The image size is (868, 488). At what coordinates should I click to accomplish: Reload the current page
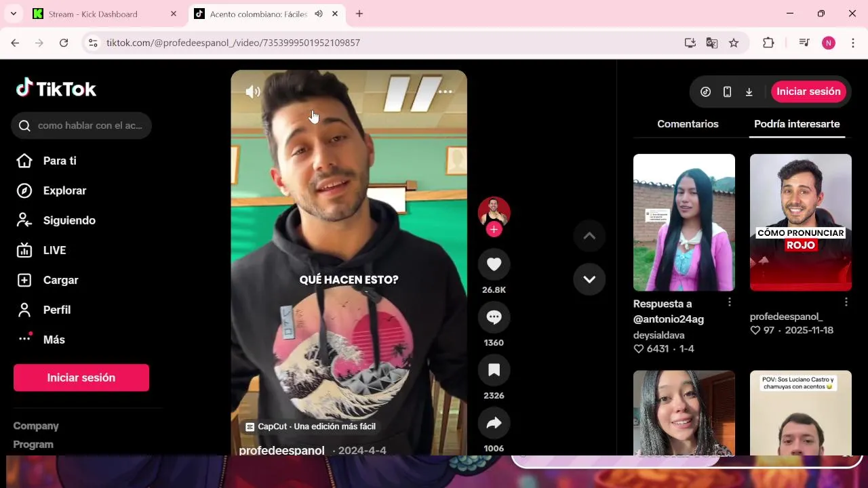point(64,43)
